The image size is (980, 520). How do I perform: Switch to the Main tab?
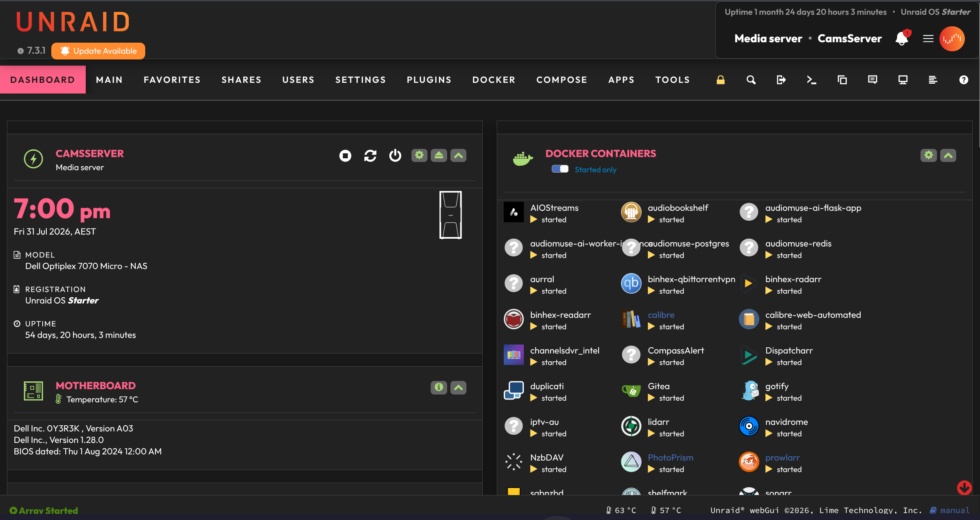click(109, 80)
